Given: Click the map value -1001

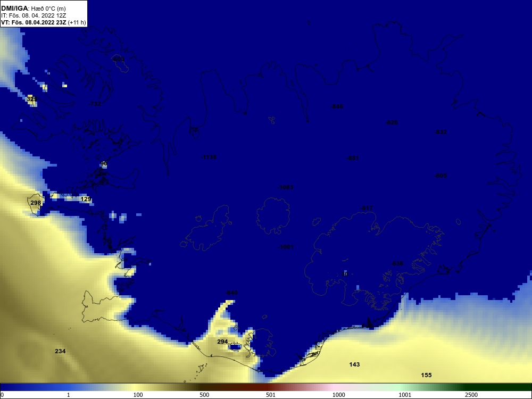Looking at the screenshot, I should click(x=285, y=247).
